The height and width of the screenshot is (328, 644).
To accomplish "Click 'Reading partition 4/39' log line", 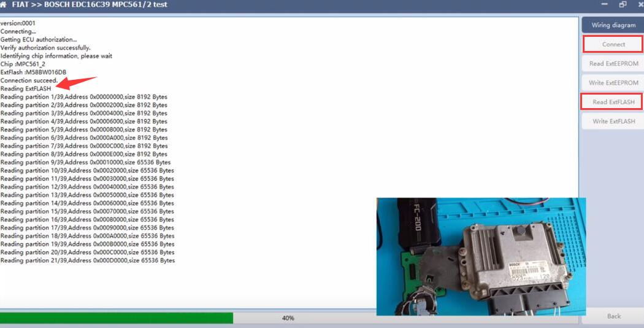I will click(84, 122).
